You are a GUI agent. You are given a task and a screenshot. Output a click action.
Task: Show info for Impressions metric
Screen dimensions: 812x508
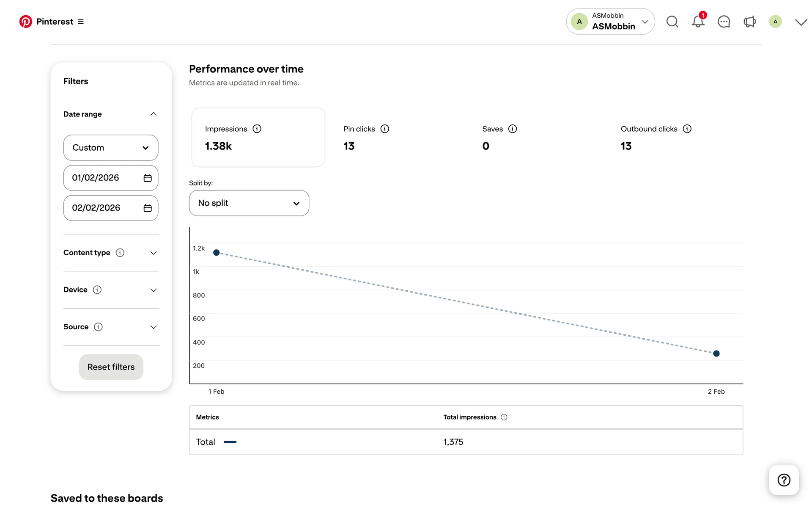257,129
